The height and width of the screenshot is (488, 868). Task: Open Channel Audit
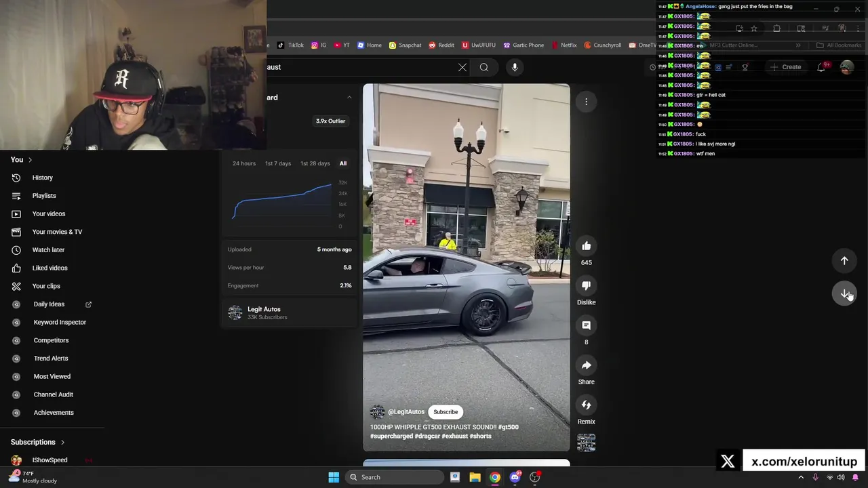point(52,394)
